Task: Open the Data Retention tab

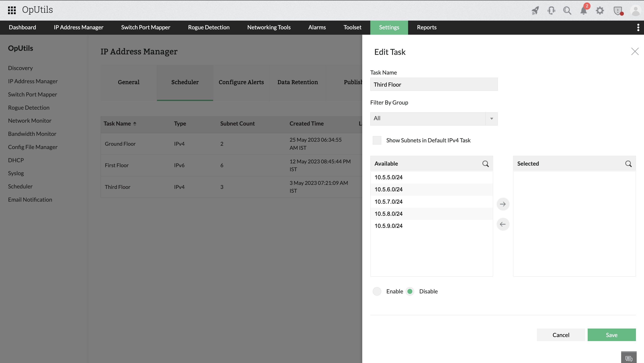Action: [297, 82]
